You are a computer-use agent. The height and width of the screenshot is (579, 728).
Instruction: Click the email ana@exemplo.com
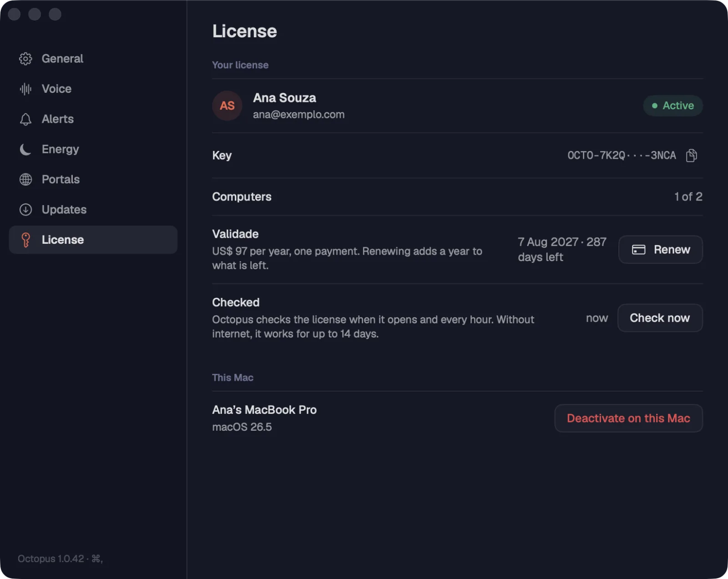click(298, 115)
